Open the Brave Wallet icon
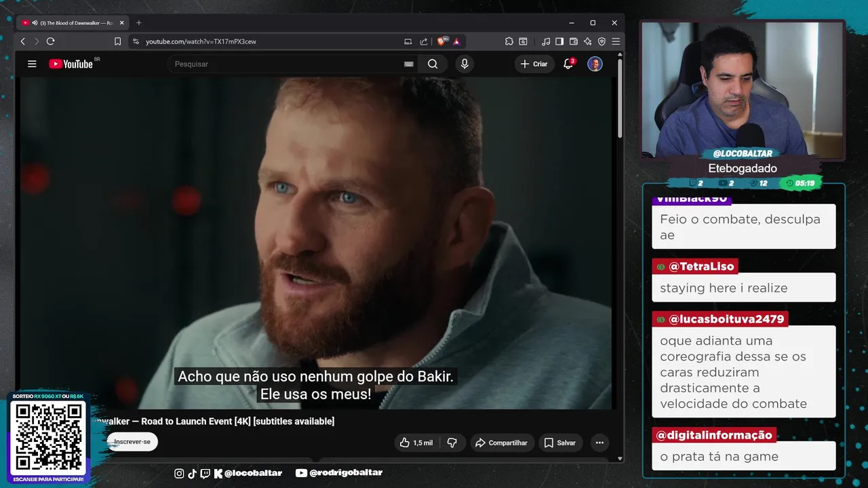Image resolution: width=868 pixels, height=488 pixels. [574, 41]
